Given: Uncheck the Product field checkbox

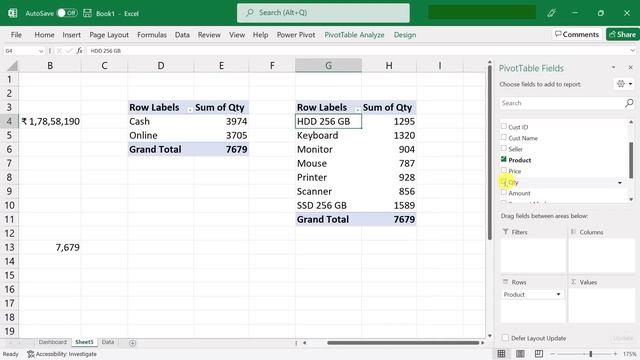Looking at the screenshot, I should (x=504, y=160).
